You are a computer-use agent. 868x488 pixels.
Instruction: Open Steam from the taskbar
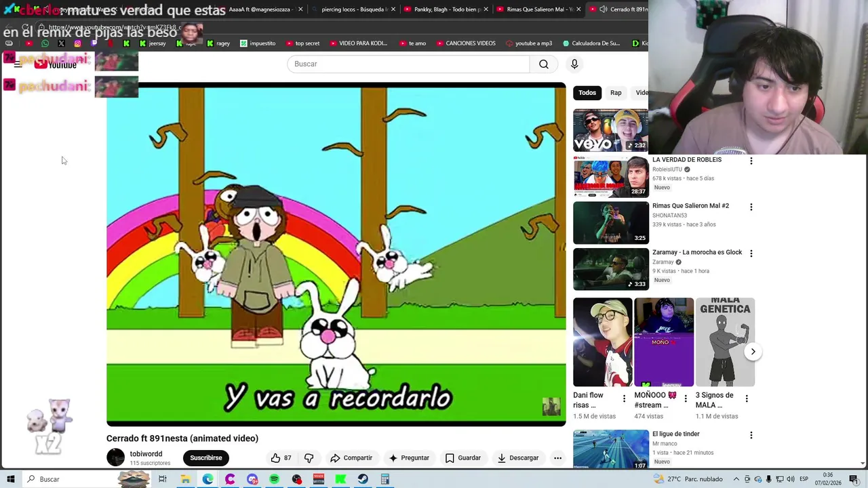click(x=363, y=479)
